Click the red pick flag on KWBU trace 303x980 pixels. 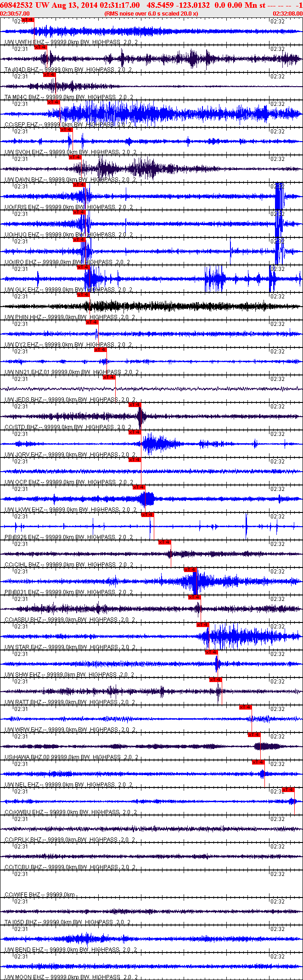(x=288, y=790)
